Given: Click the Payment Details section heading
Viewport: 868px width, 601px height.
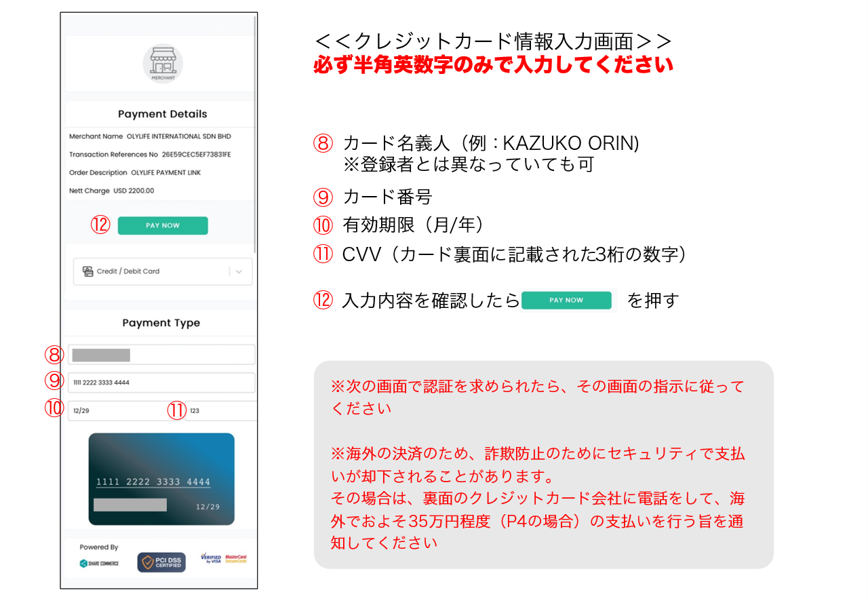Looking at the screenshot, I should (163, 114).
